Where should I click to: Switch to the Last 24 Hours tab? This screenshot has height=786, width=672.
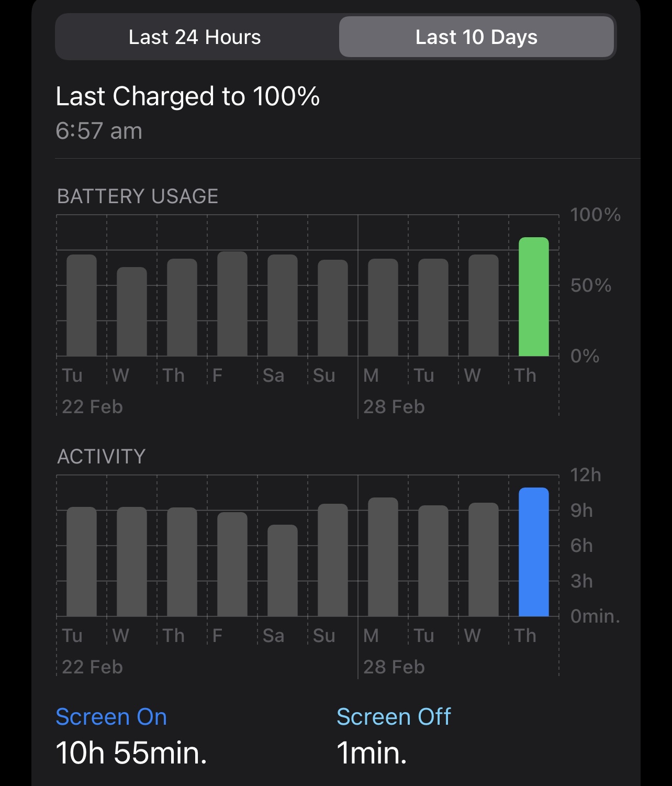195,37
